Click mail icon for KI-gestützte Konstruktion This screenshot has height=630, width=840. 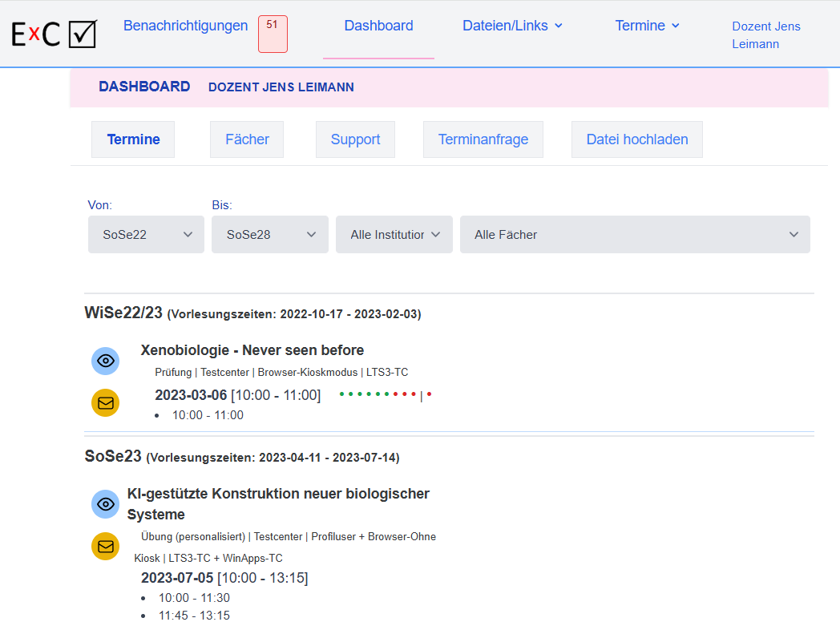[x=105, y=547]
